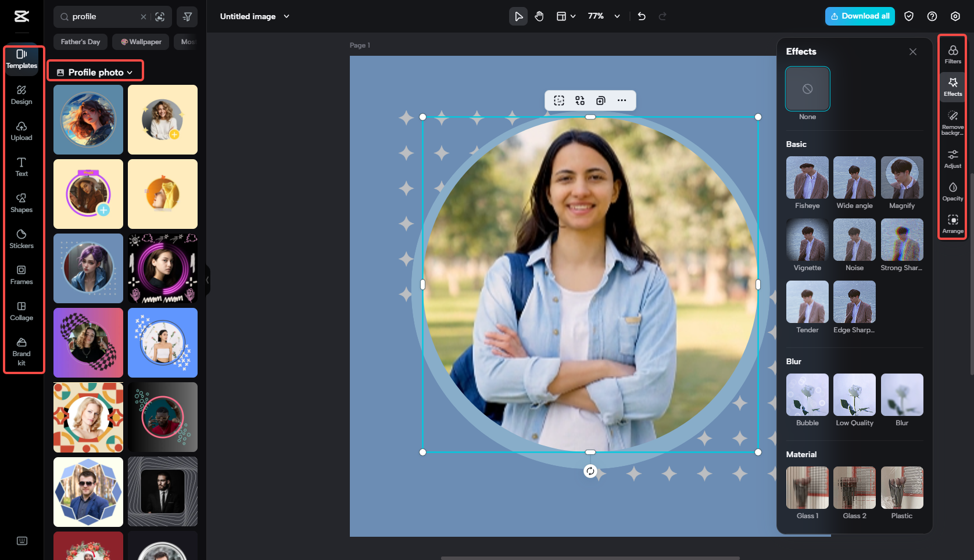The height and width of the screenshot is (560, 974).
Task: Open keyboard shortcuts icon at sidebar bottom
Action: 22,541
